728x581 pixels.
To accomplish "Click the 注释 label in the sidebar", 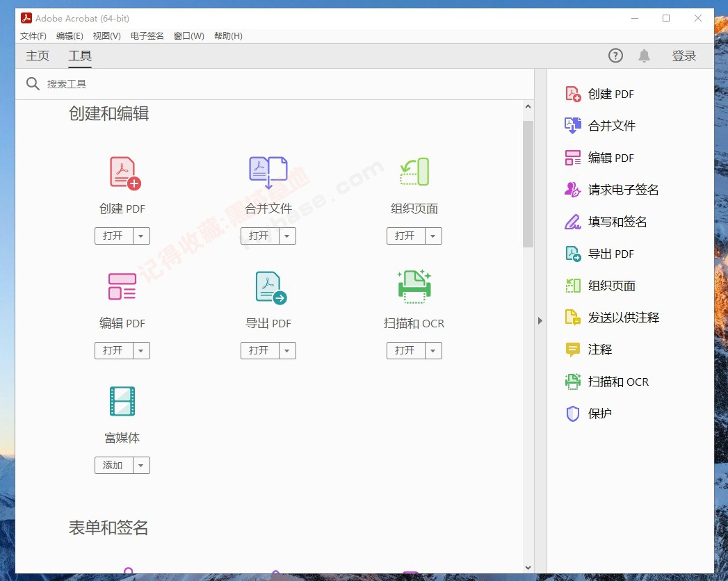I will [x=600, y=350].
